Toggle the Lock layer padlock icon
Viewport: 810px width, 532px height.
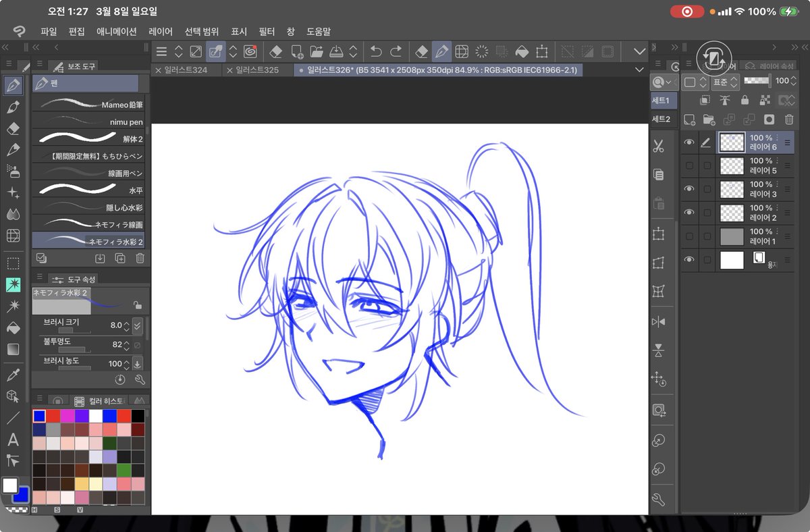(x=745, y=100)
